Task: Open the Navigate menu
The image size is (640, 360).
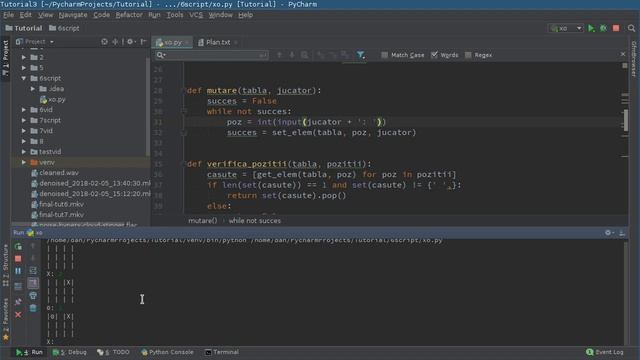Action: (73, 15)
